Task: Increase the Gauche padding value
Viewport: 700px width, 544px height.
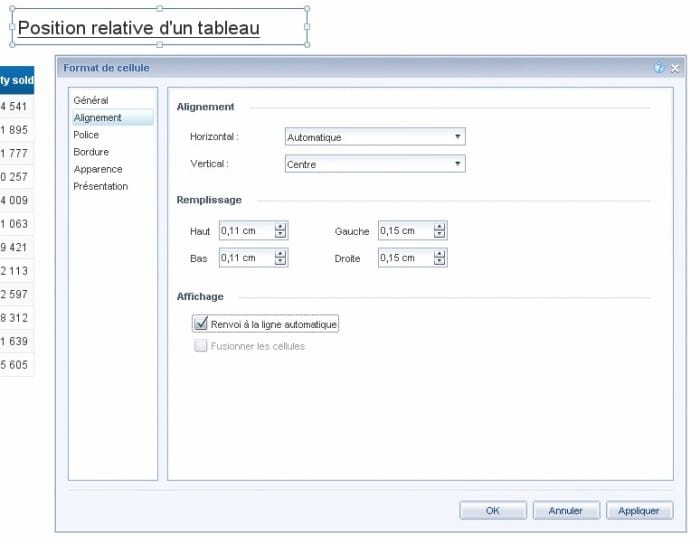Action: [439, 226]
